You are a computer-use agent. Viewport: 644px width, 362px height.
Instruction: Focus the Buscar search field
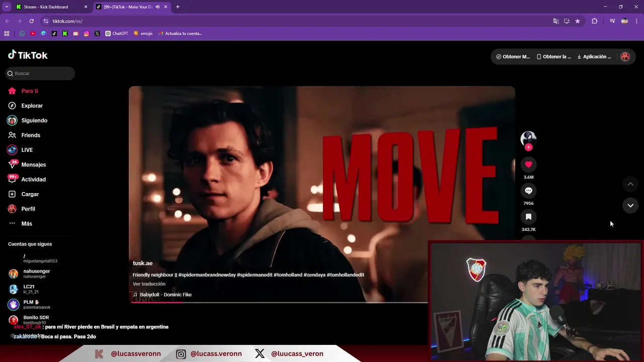tap(40, 73)
